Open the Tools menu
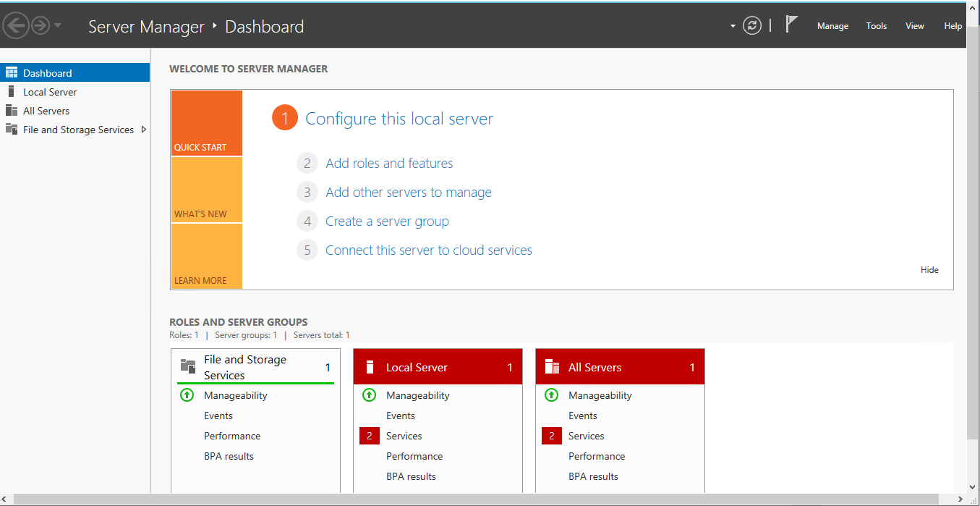 click(876, 26)
